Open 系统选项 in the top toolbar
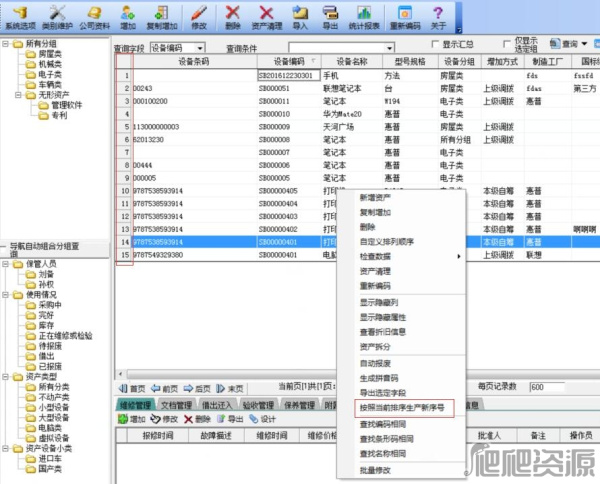 tap(20, 17)
